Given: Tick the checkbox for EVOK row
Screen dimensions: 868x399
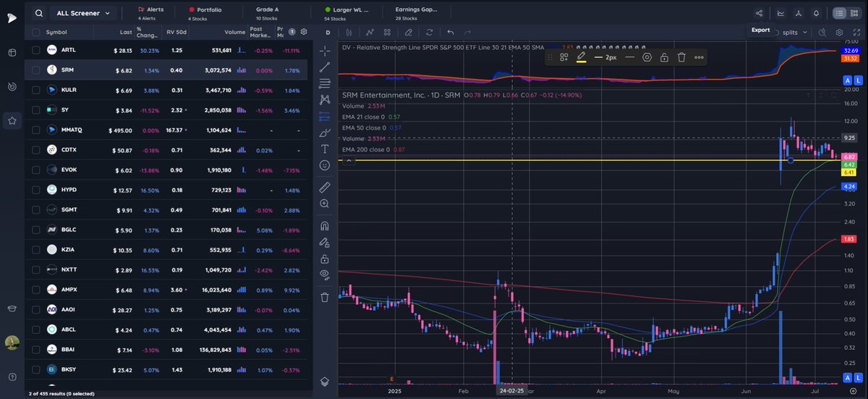Looking at the screenshot, I should pos(35,170).
